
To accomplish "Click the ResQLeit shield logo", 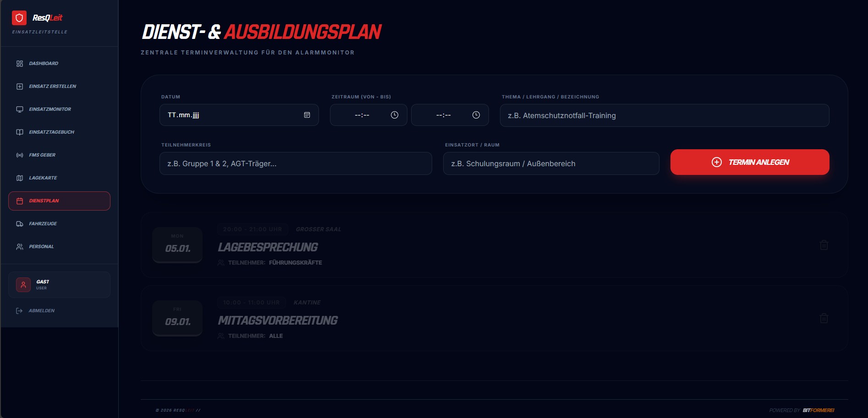I will point(19,17).
